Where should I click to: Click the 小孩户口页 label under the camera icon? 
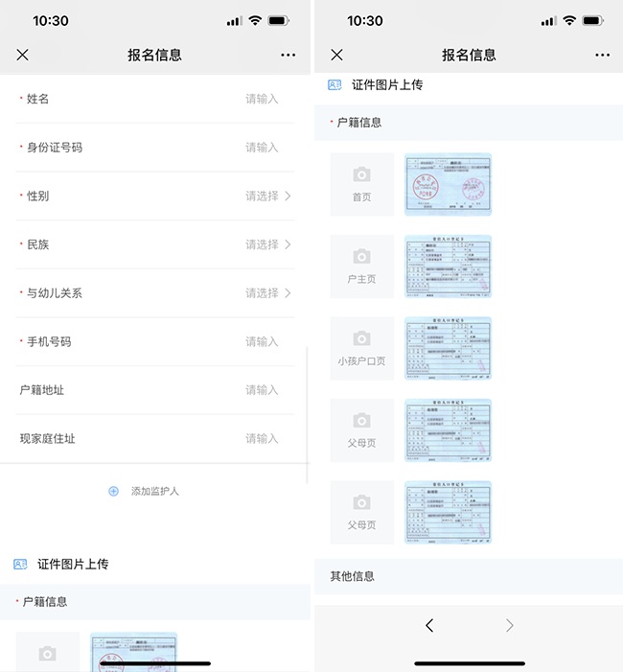point(362,360)
